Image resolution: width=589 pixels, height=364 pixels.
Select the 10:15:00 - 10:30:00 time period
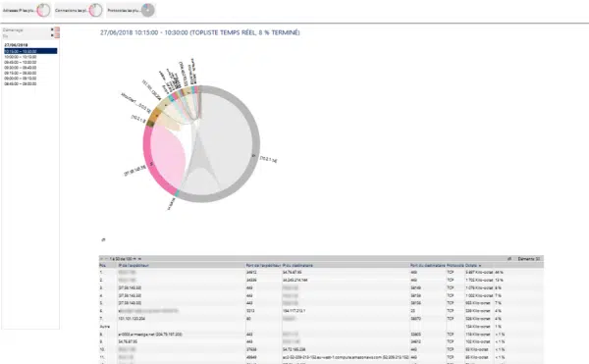(x=30, y=51)
